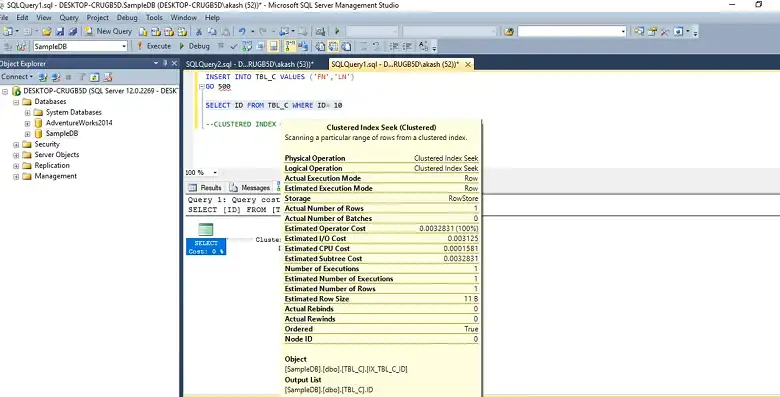780x397 pixels.
Task: Open the Connect dropdown in Object Explorer
Action: pyautogui.click(x=17, y=77)
